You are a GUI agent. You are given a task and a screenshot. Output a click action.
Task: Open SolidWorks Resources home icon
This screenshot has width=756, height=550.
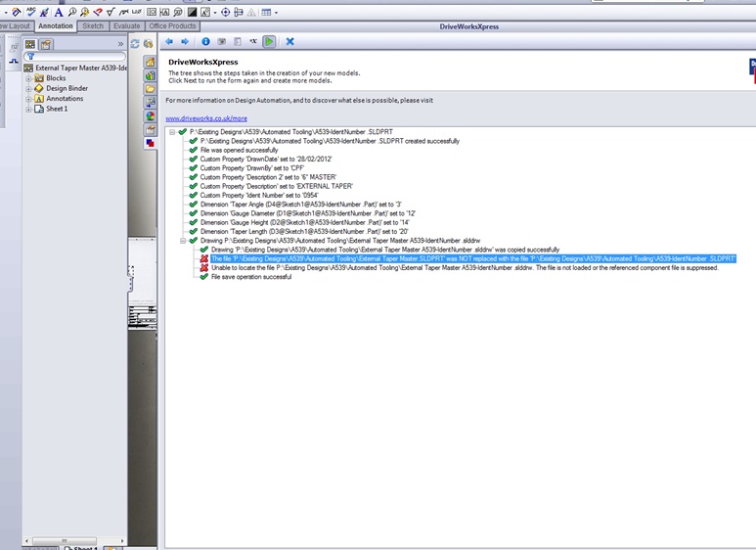(151, 62)
